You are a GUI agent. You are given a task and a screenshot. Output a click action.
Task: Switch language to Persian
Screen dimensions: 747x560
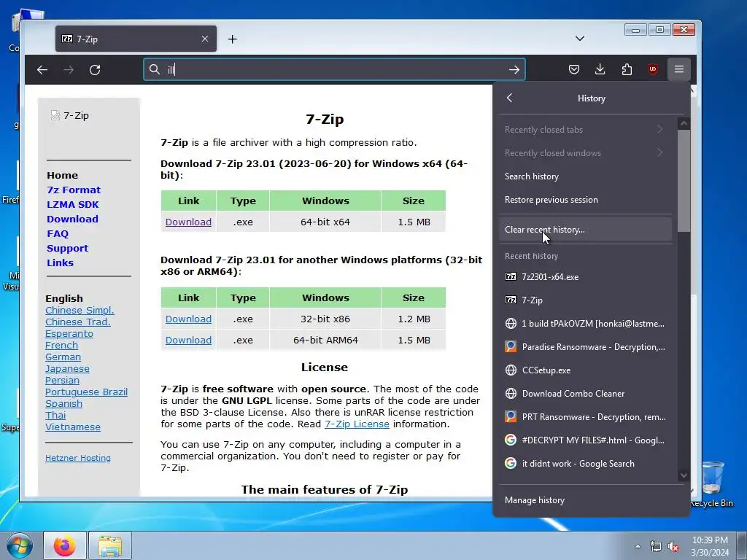(x=63, y=381)
